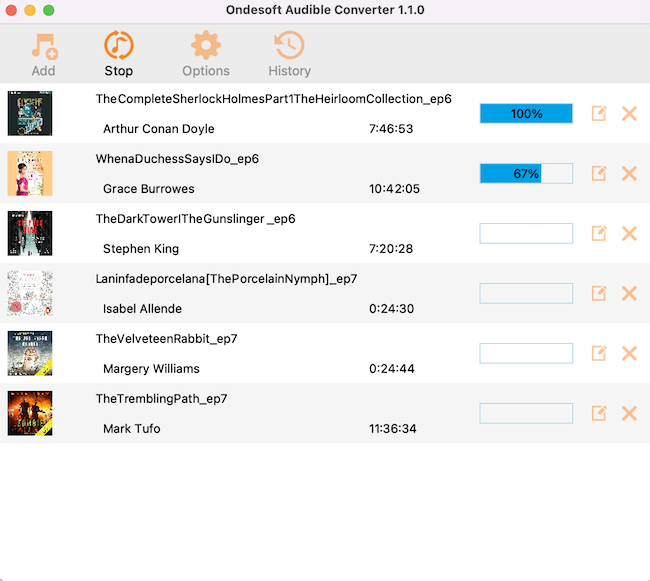Edit the WhenaDuchessSaysIDo_ep6 entry
This screenshot has width=650, height=581.
[x=599, y=173]
